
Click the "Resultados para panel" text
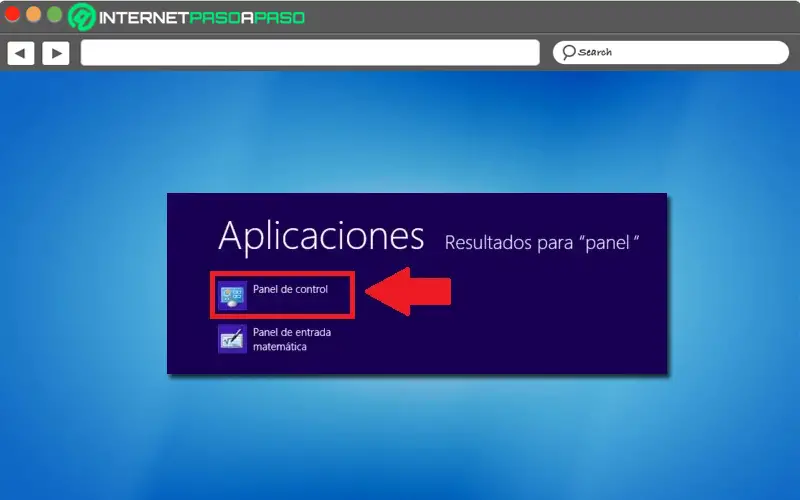[x=542, y=242]
